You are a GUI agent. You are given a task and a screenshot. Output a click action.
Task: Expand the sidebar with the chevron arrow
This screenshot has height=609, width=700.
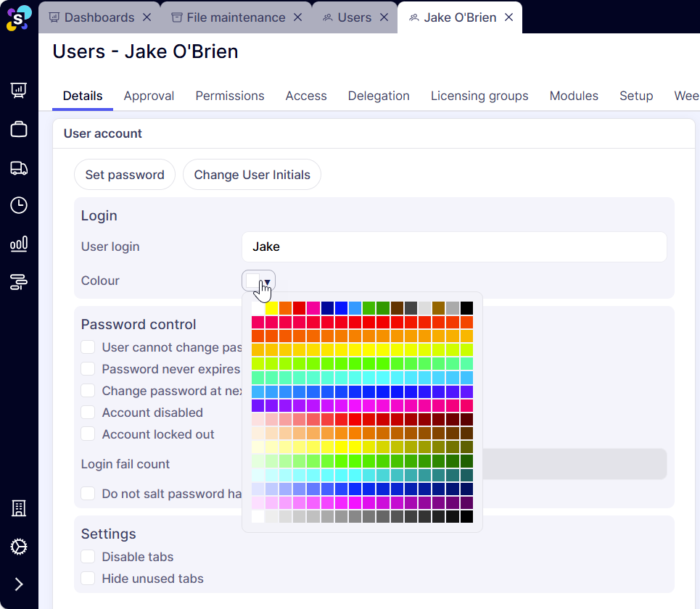tap(19, 584)
